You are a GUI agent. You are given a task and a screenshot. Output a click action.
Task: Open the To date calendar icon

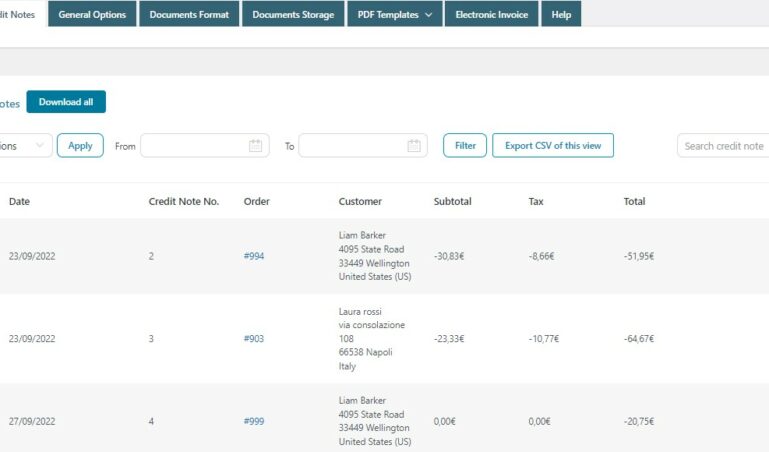[x=414, y=146]
